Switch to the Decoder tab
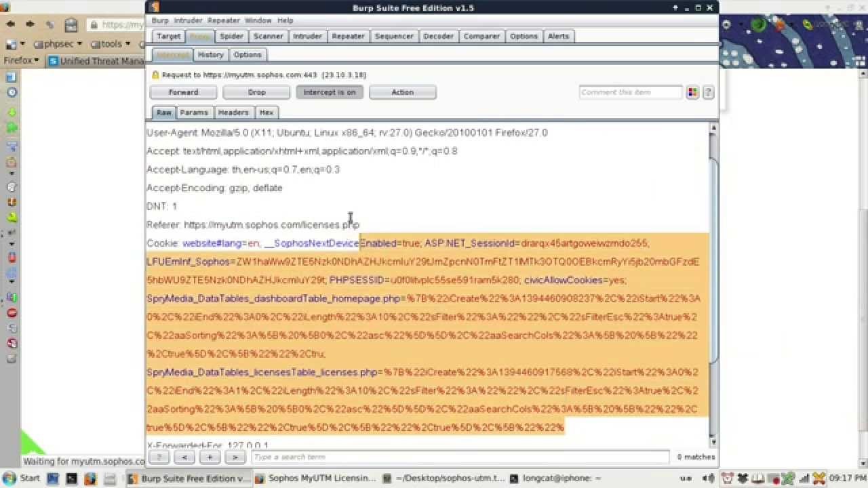Viewport: 868px width, 488px height. [439, 37]
